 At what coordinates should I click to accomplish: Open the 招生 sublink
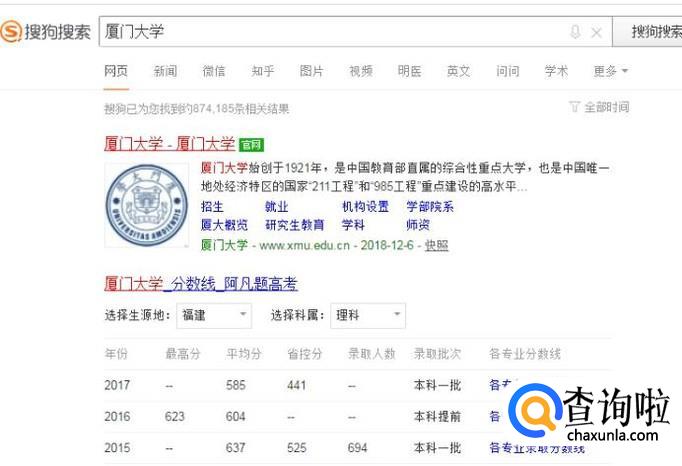click(212, 206)
